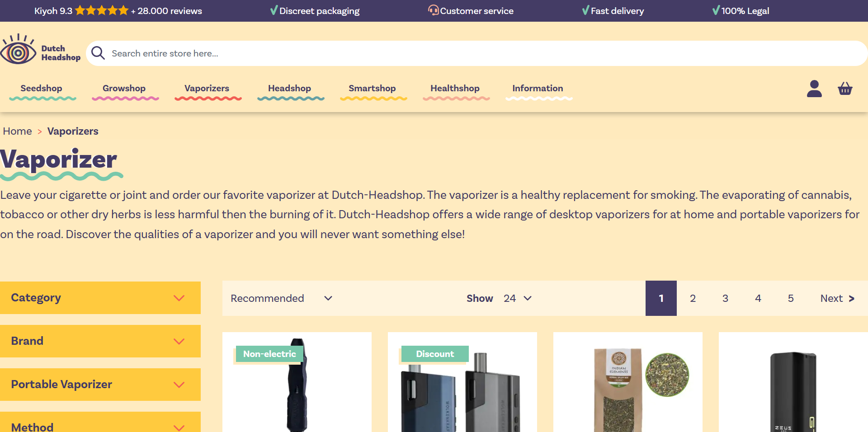Go to page 3 of results
Image resolution: width=868 pixels, height=432 pixels.
(725, 298)
